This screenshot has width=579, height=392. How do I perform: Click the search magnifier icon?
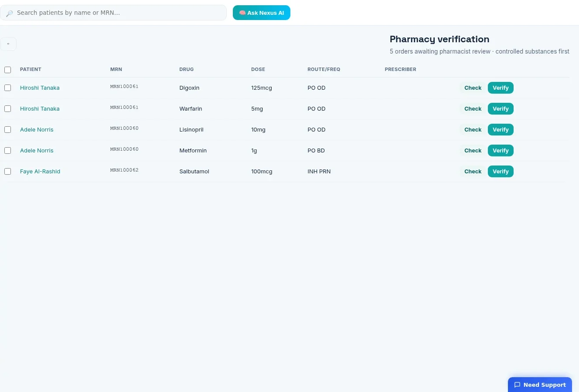coord(9,13)
